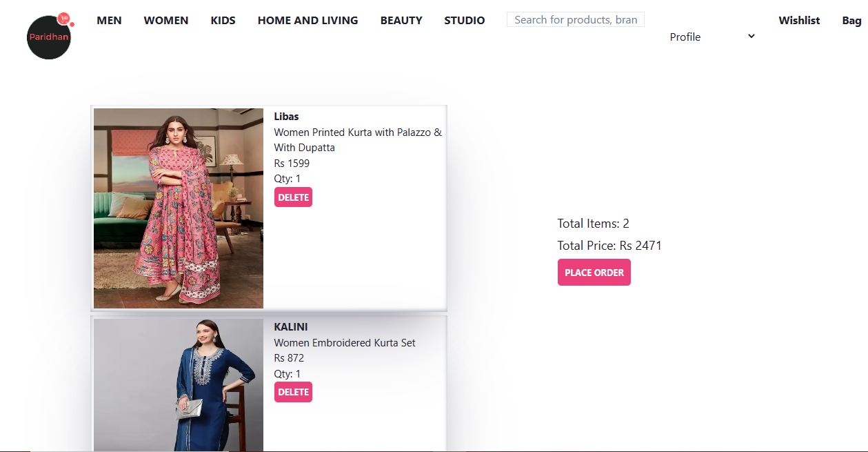This screenshot has width=868, height=452.
Task: Click 'Total Price: Rs 2471' text
Action: [609, 246]
